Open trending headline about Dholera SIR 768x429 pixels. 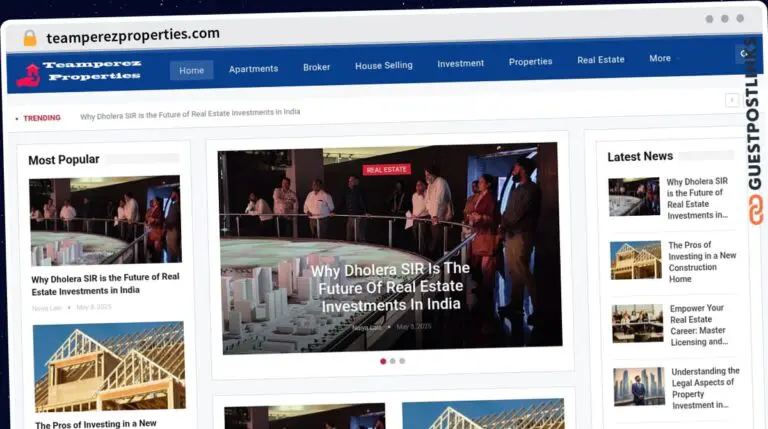190,114
